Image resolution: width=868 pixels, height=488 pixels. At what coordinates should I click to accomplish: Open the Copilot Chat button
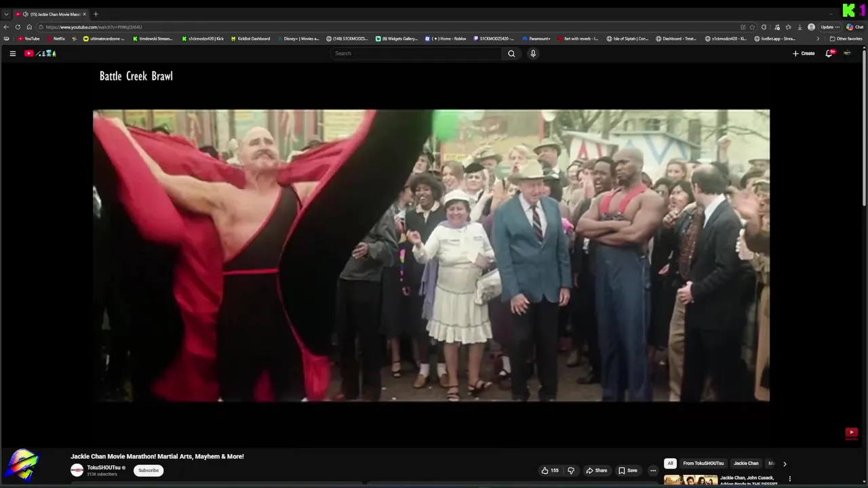click(x=855, y=27)
